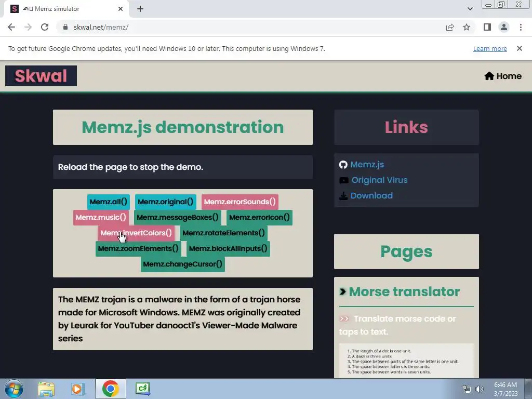Reload the page with refresh icon
Viewport: 532px width, 399px height.
45,27
